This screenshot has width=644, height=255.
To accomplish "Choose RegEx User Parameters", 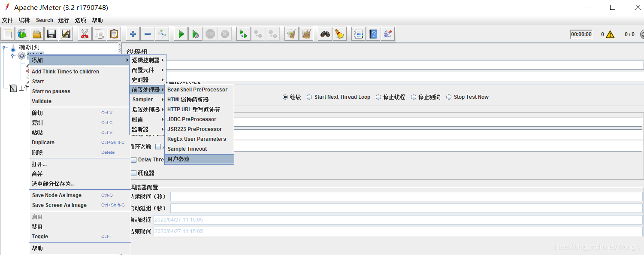I will click(199, 139).
